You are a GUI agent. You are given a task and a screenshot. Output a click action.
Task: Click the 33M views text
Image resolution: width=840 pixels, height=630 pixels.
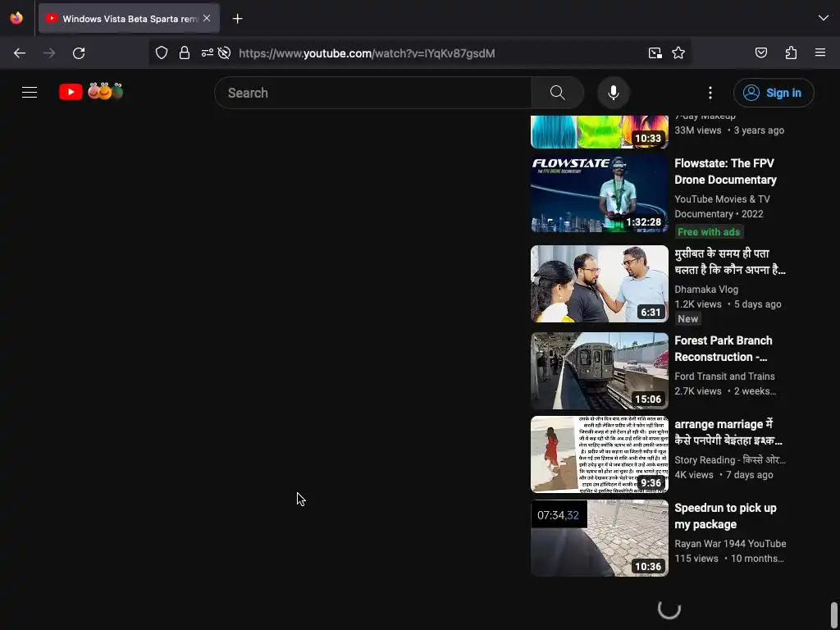[698, 130]
